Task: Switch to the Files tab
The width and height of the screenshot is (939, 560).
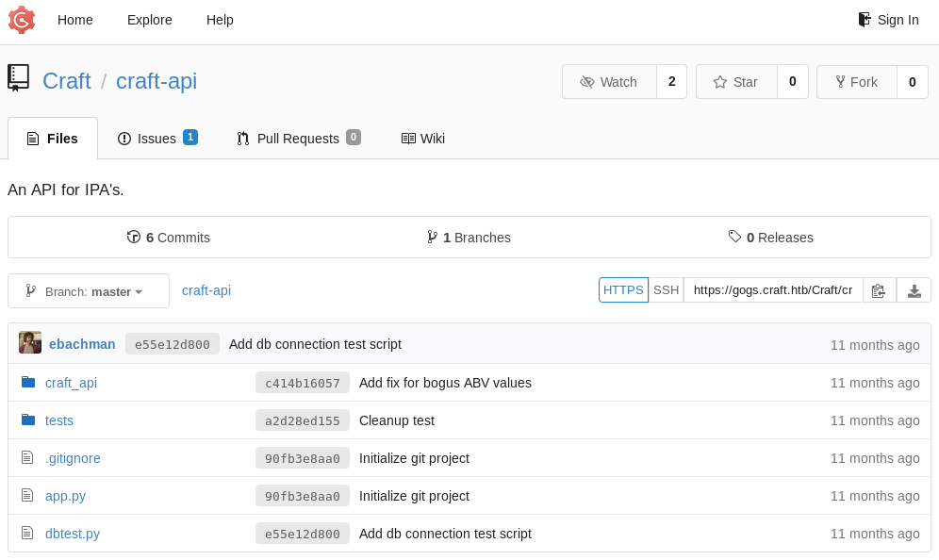Action: pyautogui.click(x=53, y=139)
